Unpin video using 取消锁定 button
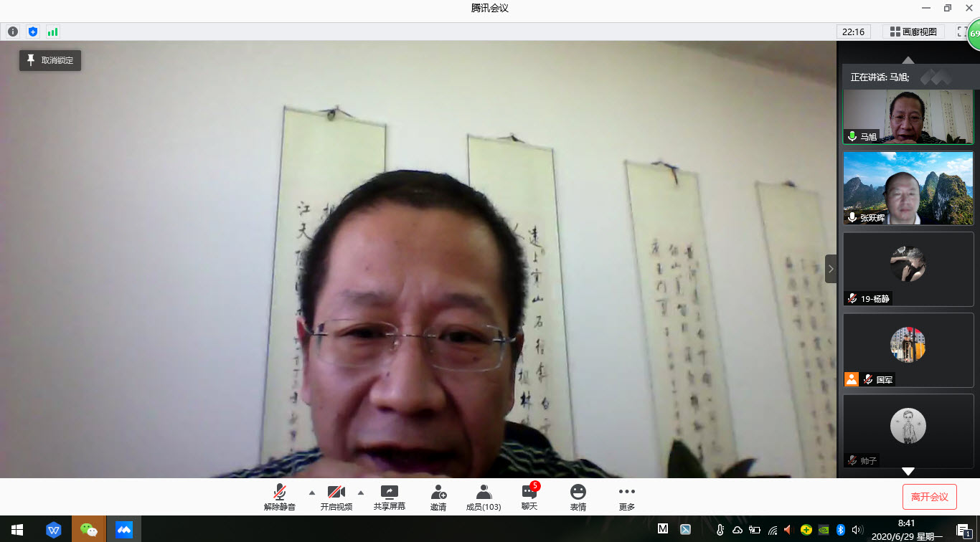The image size is (980, 542). (x=50, y=60)
